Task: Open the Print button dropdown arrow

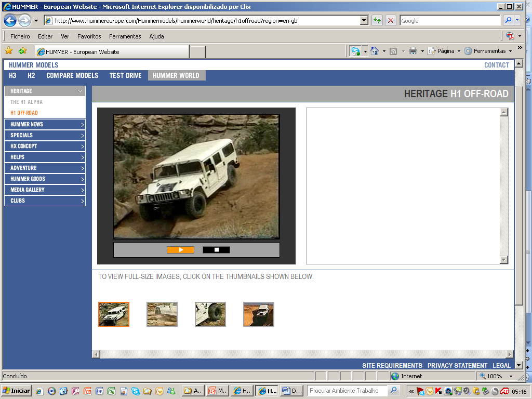Action: (x=422, y=51)
